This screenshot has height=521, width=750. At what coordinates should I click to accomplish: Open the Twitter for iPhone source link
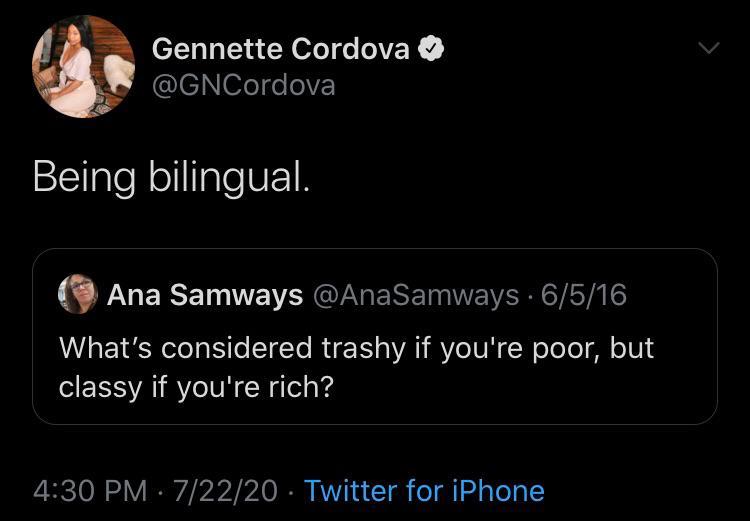coord(424,491)
